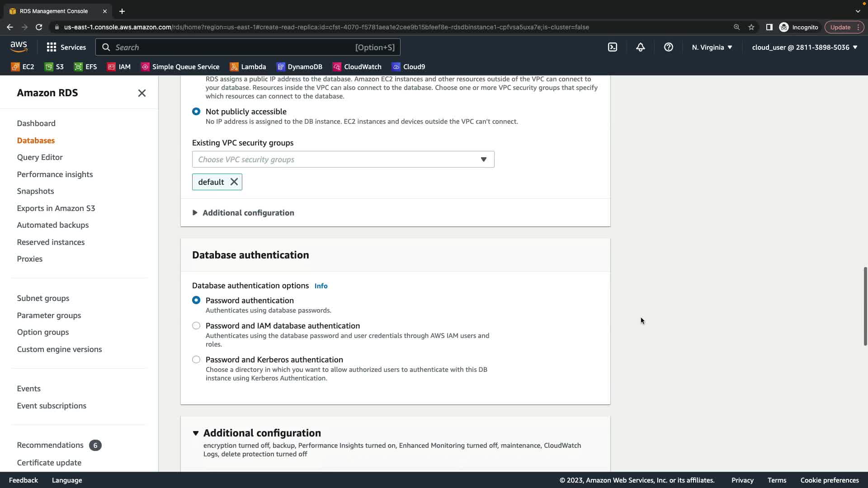Open AWS CloudShell icon in top bar

tap(612, 47)
